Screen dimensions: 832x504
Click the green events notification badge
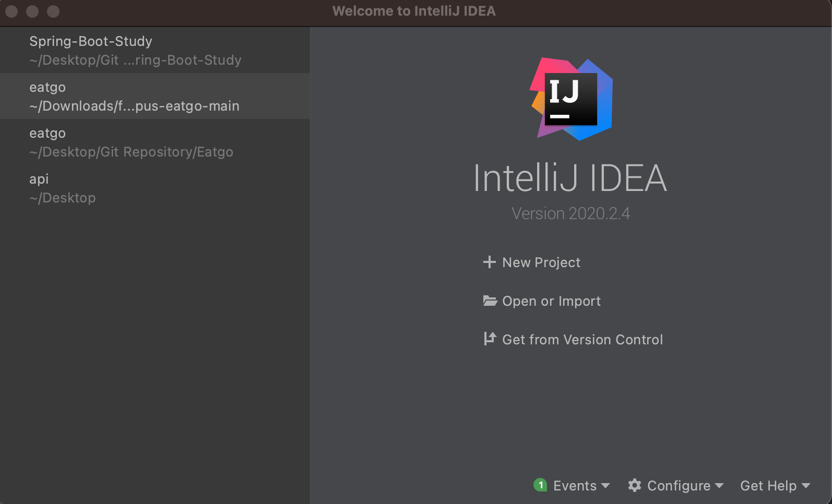540,485
